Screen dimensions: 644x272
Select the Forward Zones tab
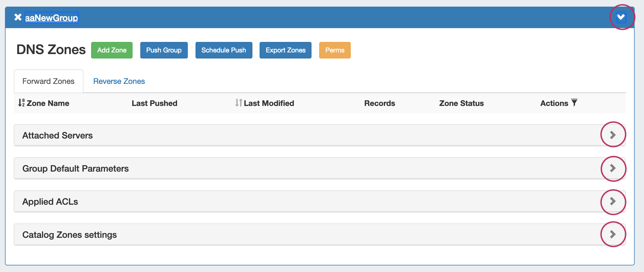click(x=48, y=81)
